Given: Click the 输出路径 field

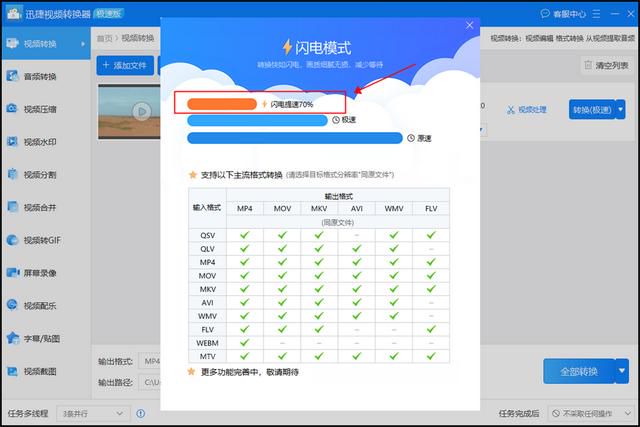Looking at the screenshot, I should click(x=150, y=383).
